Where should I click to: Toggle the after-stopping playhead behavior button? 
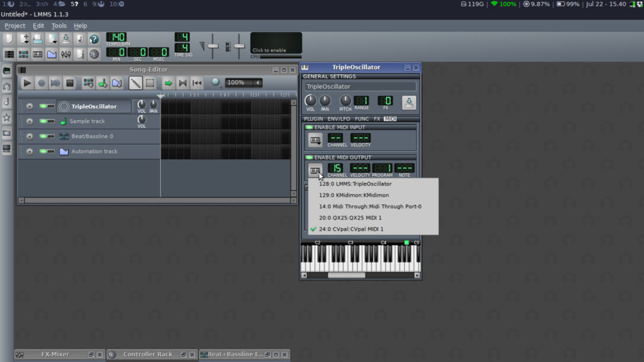point(197,84)
